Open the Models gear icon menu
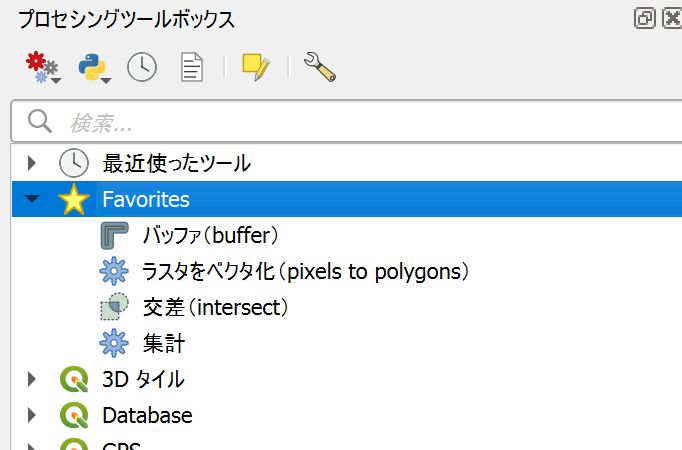The width and height of the screenshot is (682, 450). point(43,67)
